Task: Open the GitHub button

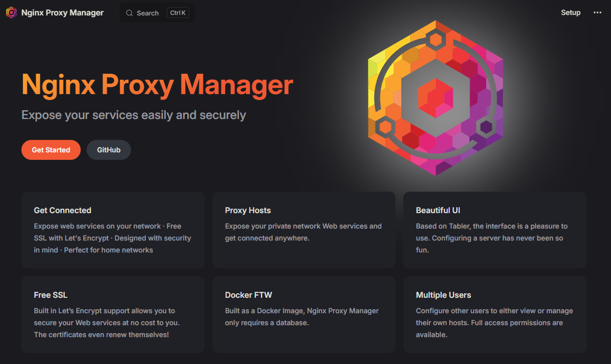Action: click(x=109, y=150)
